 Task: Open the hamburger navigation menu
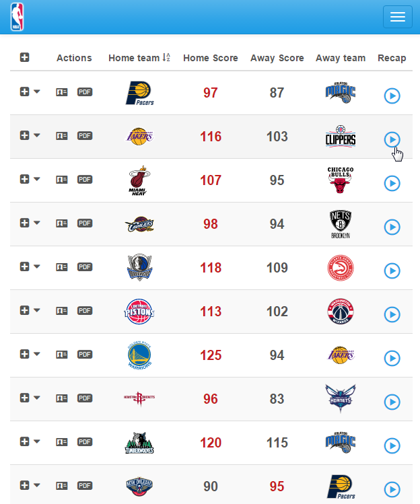397,17
